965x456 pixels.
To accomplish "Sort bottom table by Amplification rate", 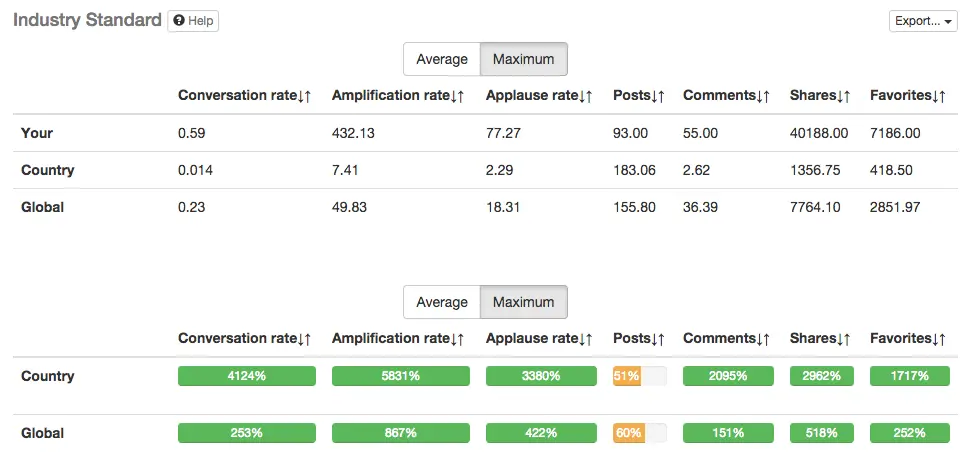I will (x=398, y=339).
